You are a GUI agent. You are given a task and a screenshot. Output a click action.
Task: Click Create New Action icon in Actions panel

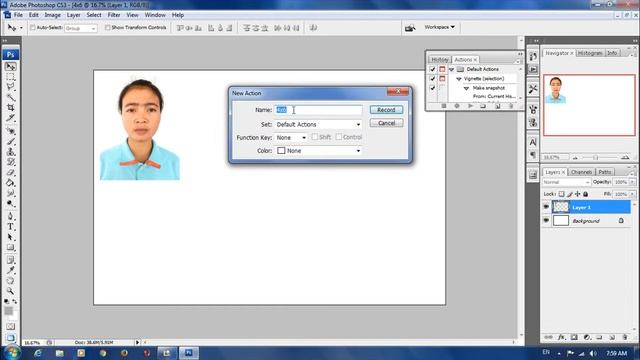498,106
